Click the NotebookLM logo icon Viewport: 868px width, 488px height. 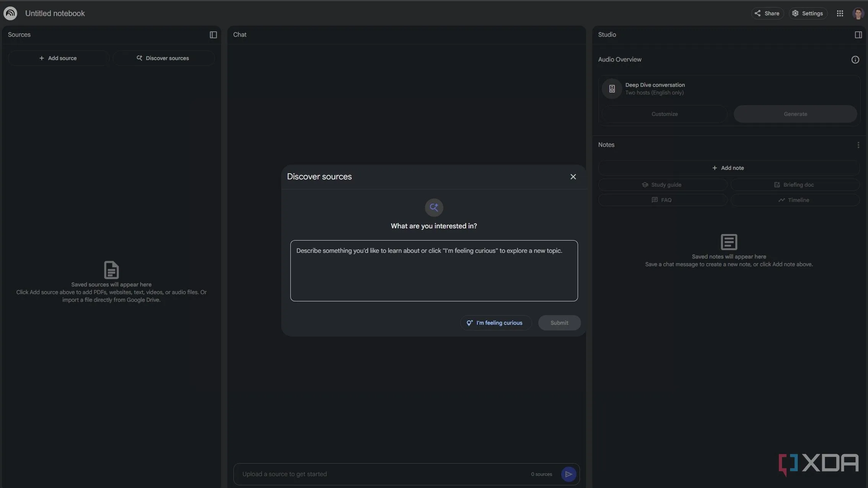click(10, 13)
